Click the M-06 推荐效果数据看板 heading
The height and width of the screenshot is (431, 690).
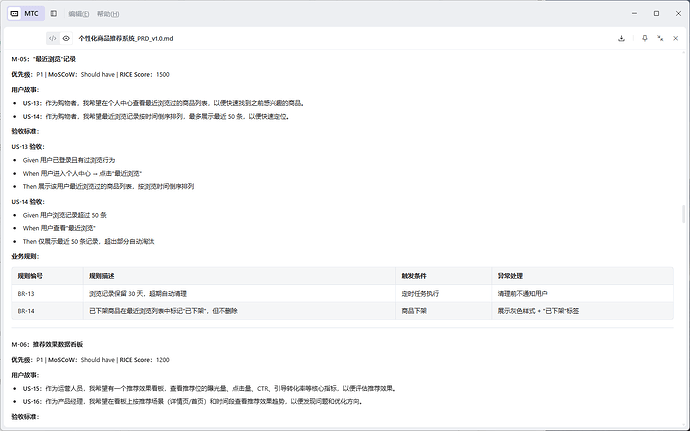point(47,344)
